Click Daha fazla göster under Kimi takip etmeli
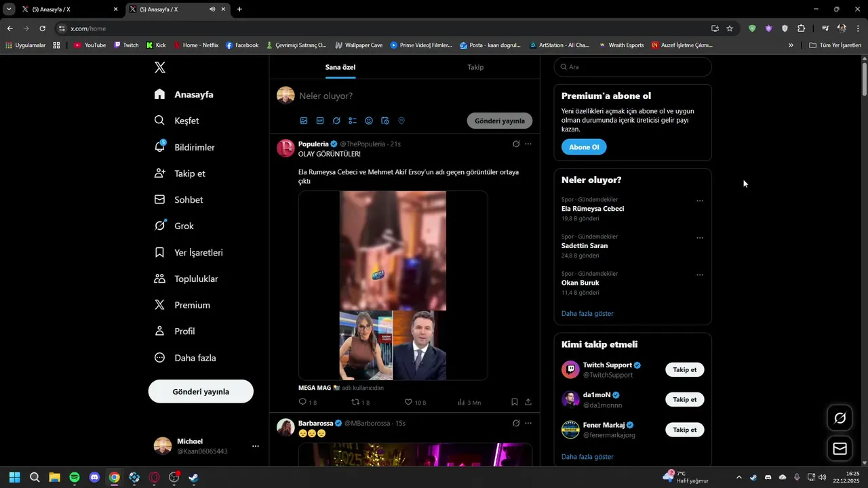This screenshot has width=868, height=488. (x=587, y=457)
